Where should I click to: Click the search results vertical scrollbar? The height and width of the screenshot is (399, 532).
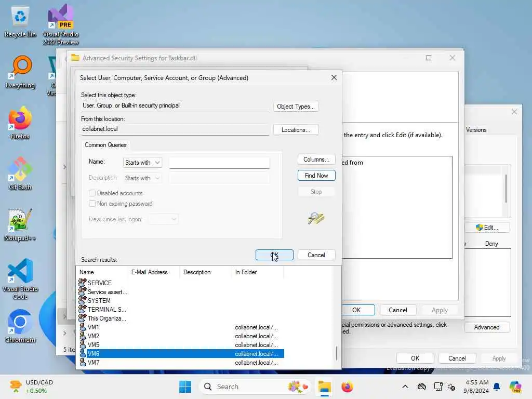337,353
